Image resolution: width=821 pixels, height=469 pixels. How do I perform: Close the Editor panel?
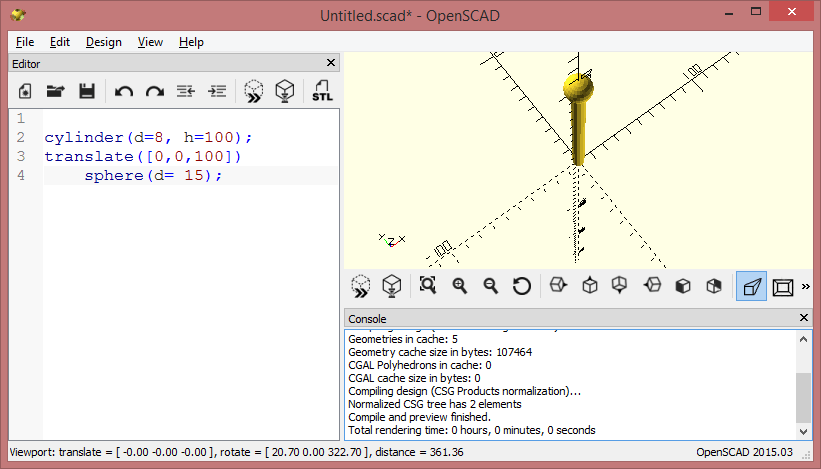coord(332,64)
